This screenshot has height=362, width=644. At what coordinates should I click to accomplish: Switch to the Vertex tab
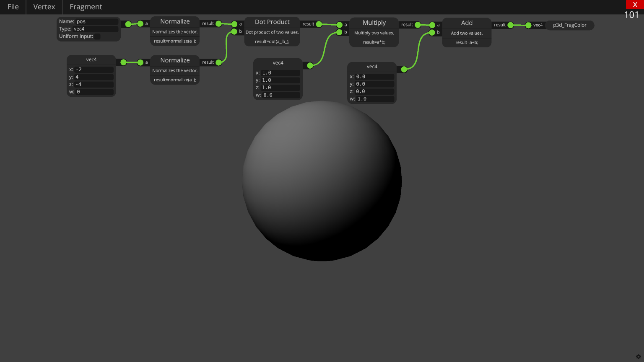pyautogui.click(x=44, y=7)
